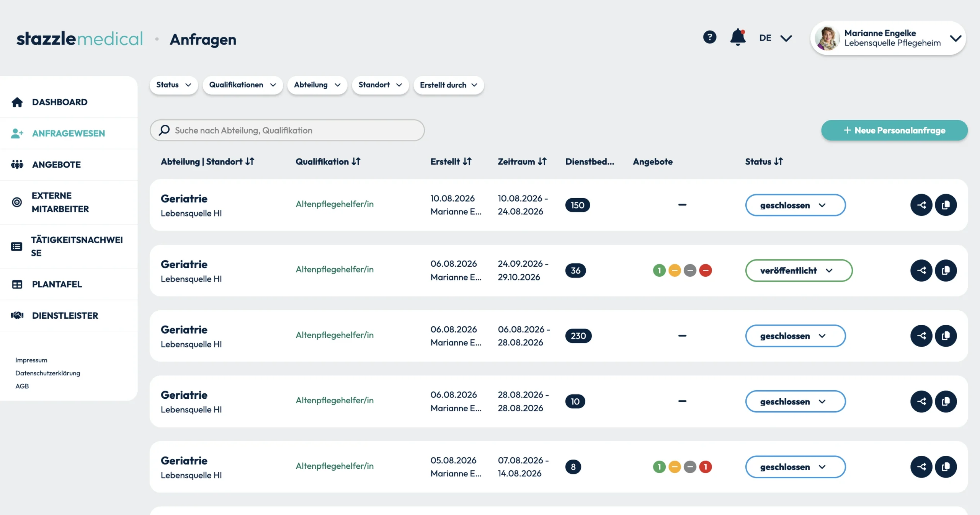Click the red offers badge in last row
The image size is (980, 515).
click(x=706, y=467)
